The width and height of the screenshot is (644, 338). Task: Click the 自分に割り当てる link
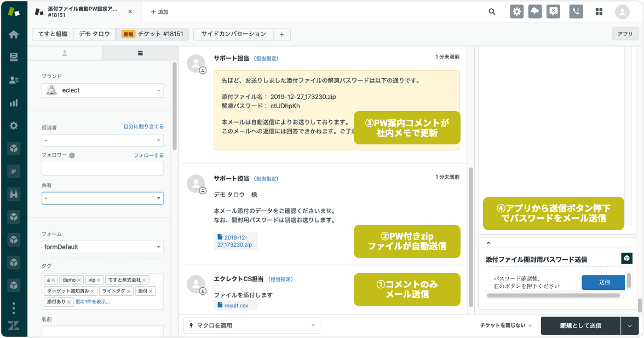pos(143,126)
